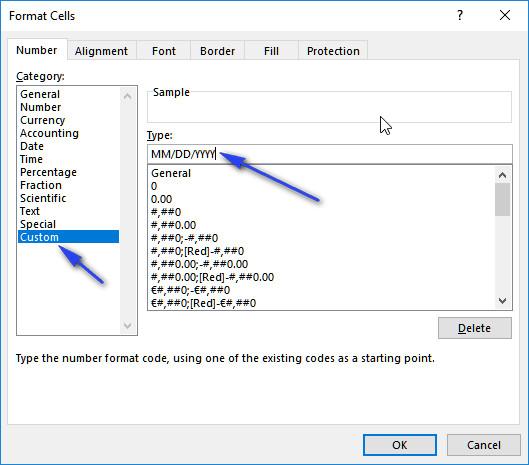
Task: Select the Date category
Action: coord(68,146)
